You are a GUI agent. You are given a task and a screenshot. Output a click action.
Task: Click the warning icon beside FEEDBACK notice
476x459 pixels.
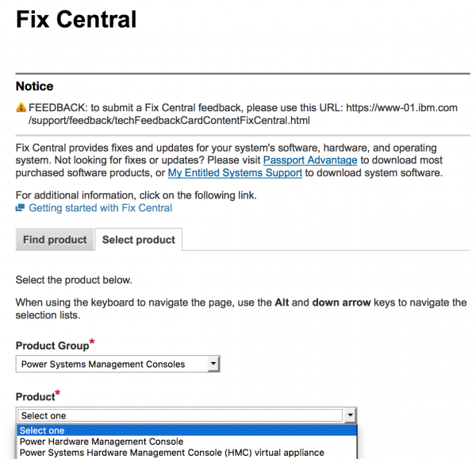pyautogui.click(x=21, y=108)
